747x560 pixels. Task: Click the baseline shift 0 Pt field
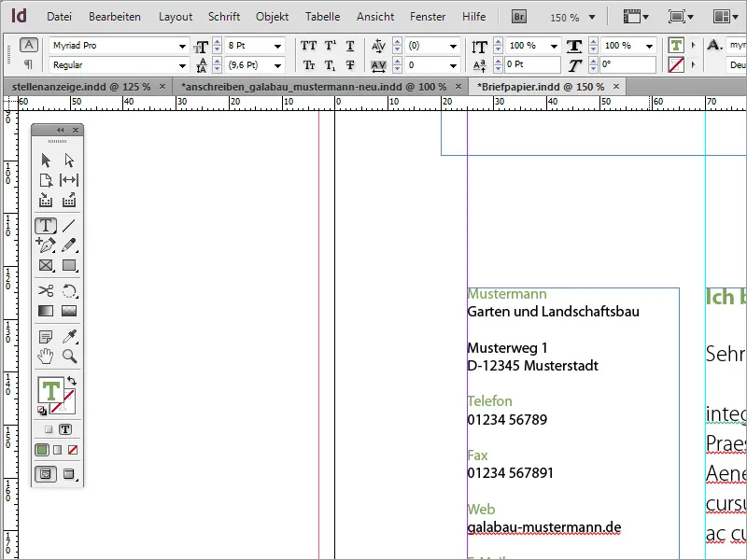pos(532,64)
